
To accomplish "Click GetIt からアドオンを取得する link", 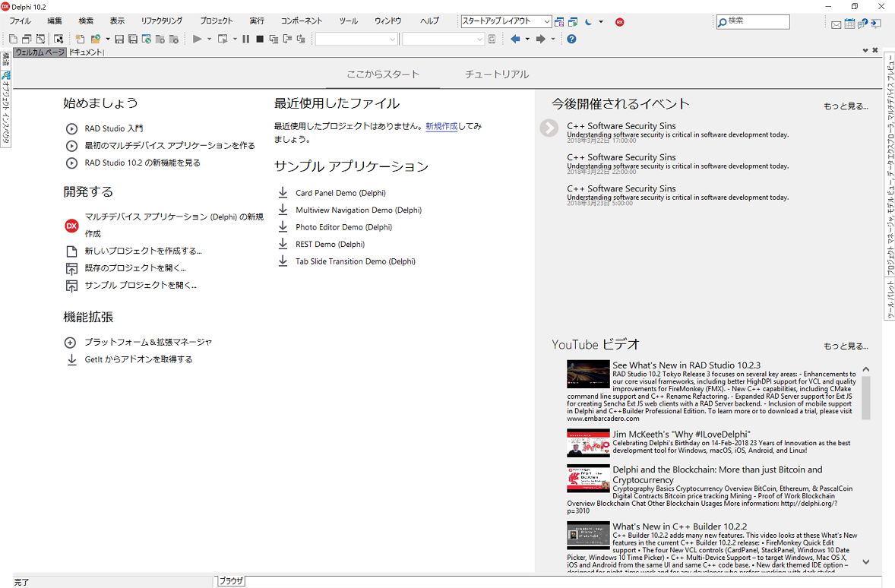I will click(139, 359).
